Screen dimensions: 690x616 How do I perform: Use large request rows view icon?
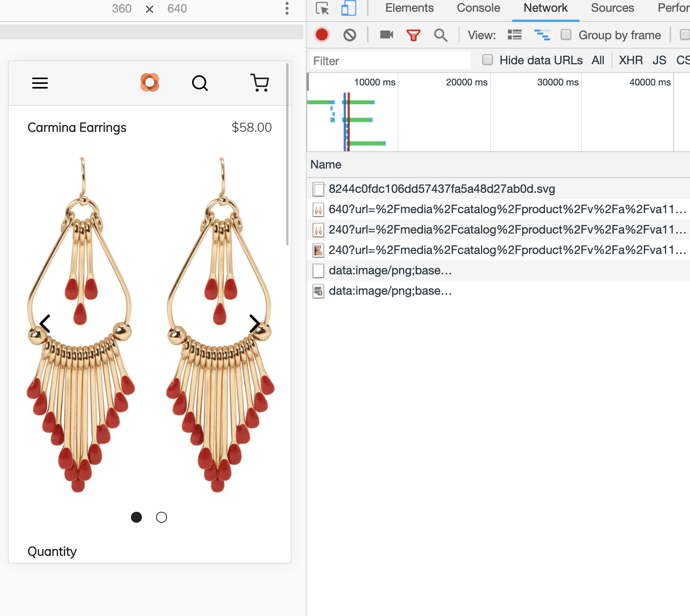click(515, 35)
